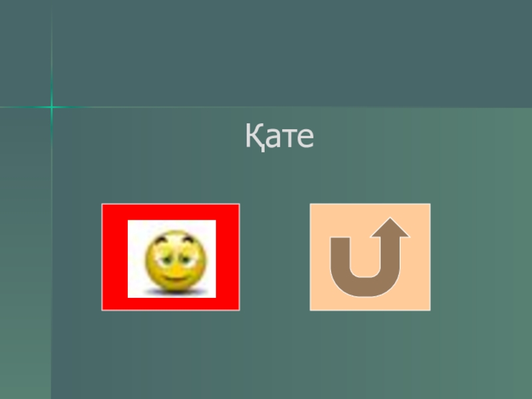Go back using the peach U-turn button

pos(370,257)
